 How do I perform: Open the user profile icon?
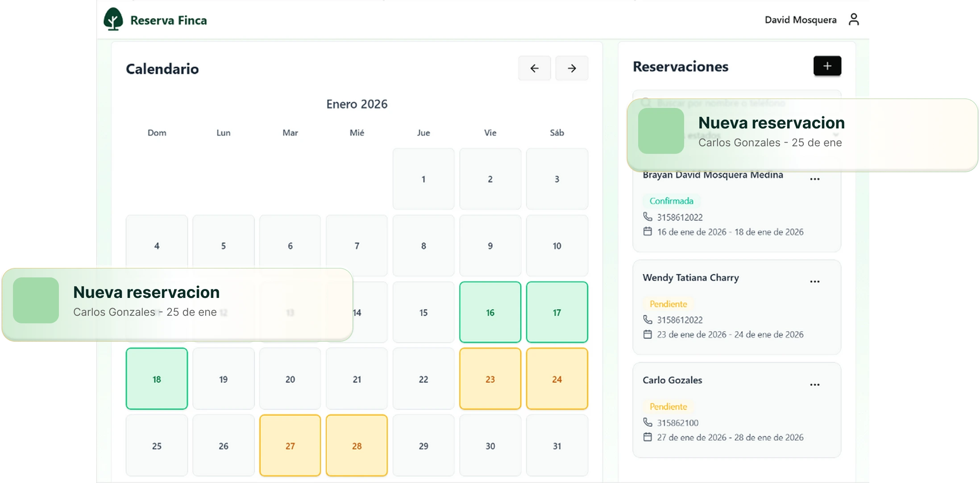point(853,20)
